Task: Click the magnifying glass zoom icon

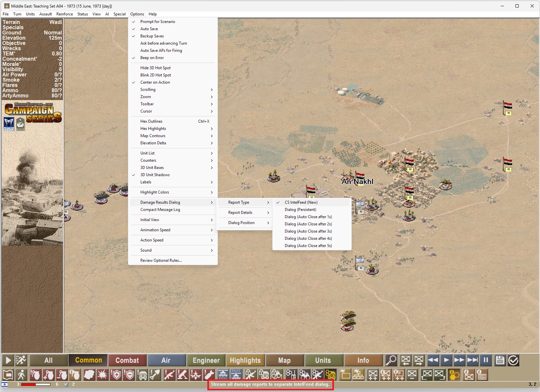Action: tap(391, 360)
